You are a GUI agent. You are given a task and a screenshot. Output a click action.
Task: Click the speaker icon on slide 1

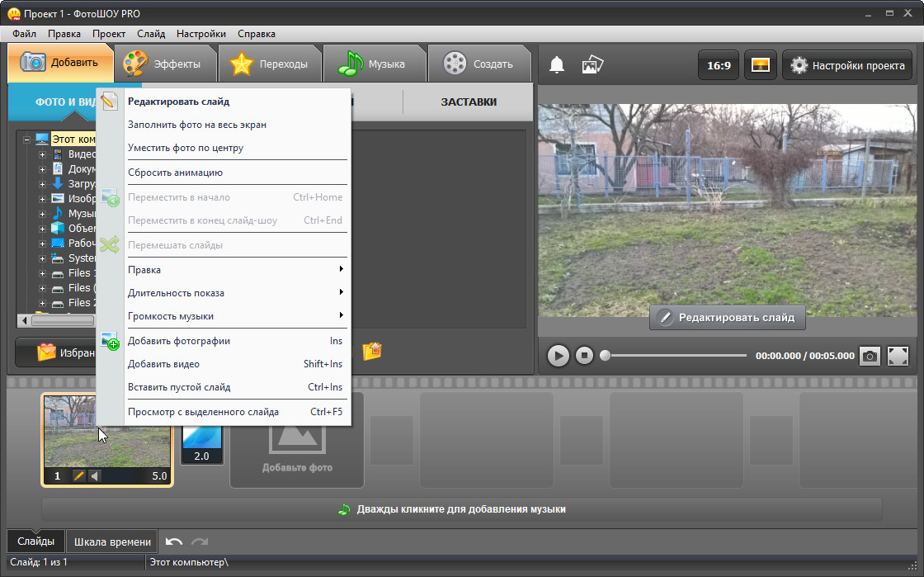coord(95,476)
